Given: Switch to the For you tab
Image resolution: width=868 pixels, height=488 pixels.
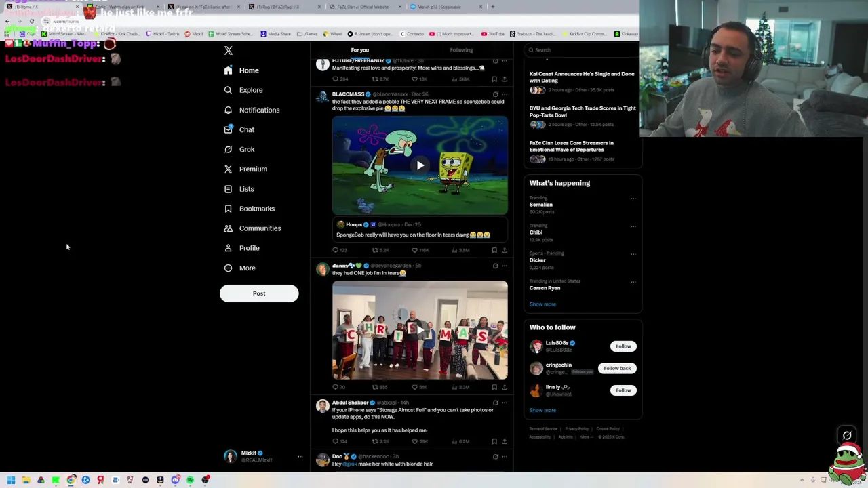Looking at the screenshot, I should 360,50.
